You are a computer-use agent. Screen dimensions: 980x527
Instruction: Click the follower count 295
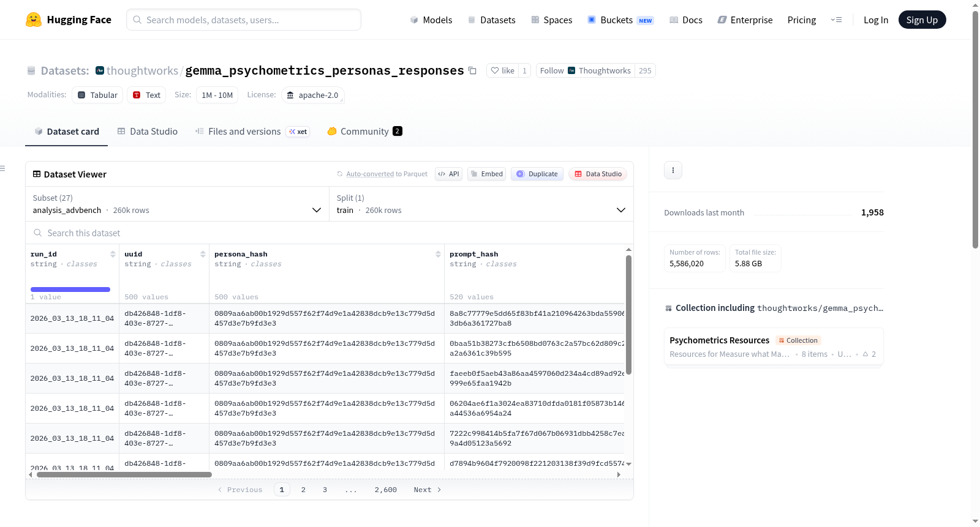pyautogui.click(x=645, y=70)
